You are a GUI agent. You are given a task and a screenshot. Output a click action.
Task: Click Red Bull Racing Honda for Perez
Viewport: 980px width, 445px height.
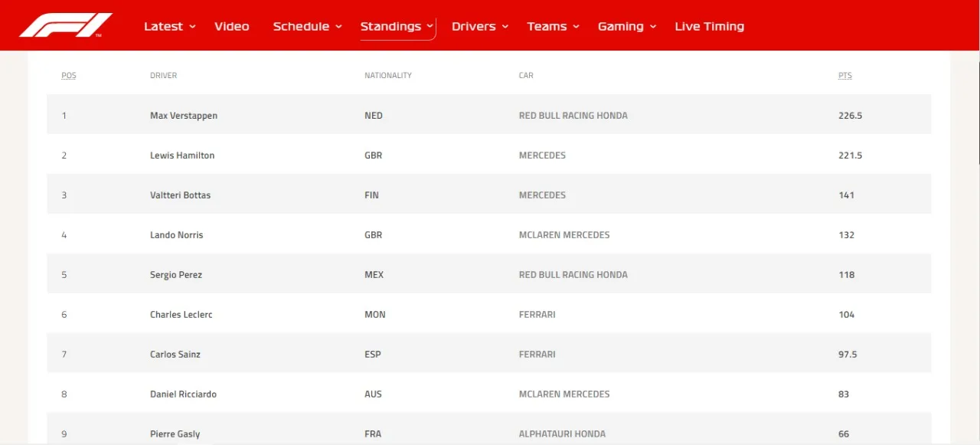[573, 275]
